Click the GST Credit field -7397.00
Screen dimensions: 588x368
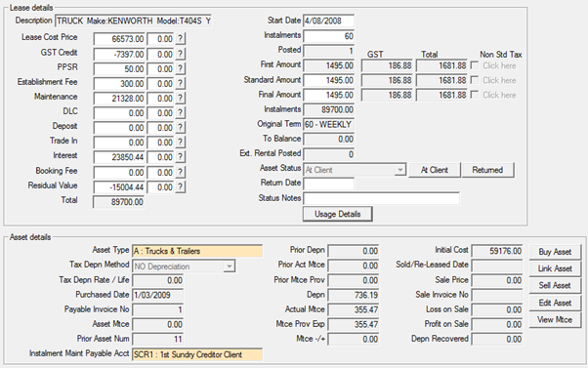(119, 55)
